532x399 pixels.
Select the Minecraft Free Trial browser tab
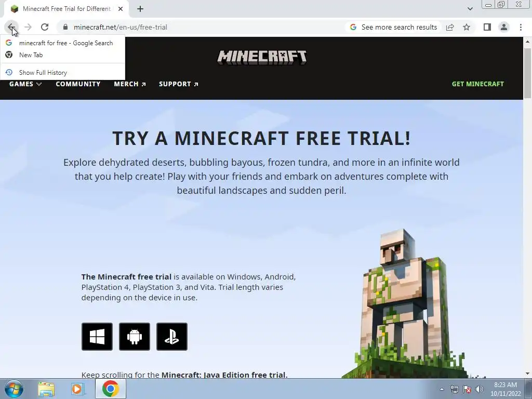(x=66, y=9)
